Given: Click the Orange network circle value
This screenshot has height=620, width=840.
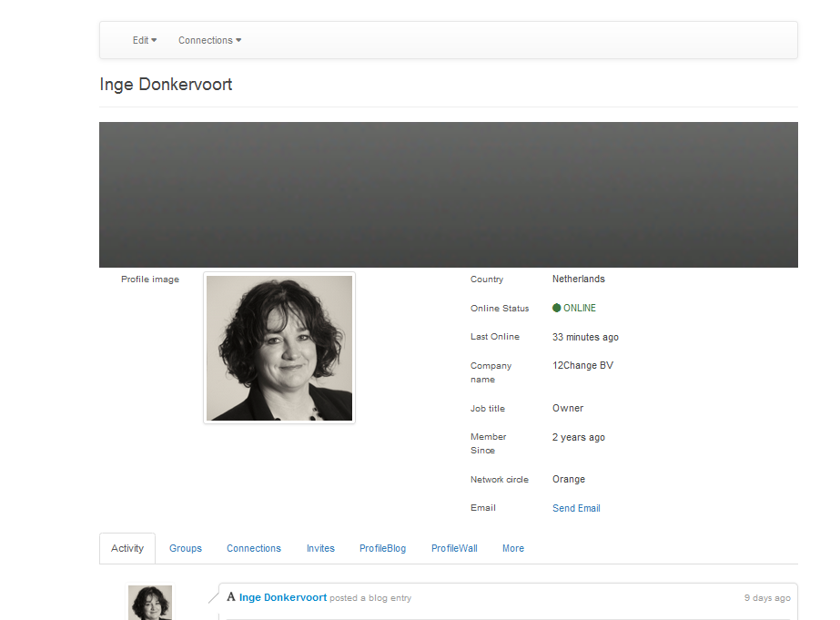Looking at the screenshot, I should [569, 479].
